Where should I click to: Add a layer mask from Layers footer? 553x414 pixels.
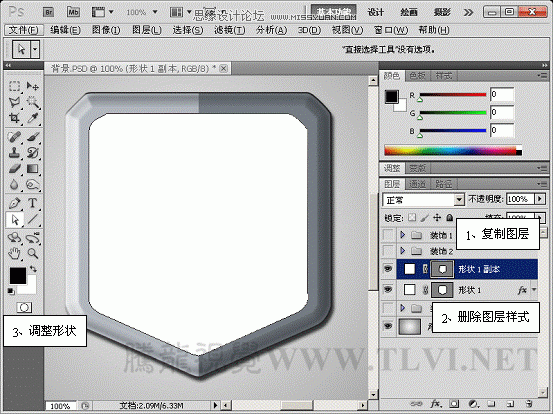point(454,403)
